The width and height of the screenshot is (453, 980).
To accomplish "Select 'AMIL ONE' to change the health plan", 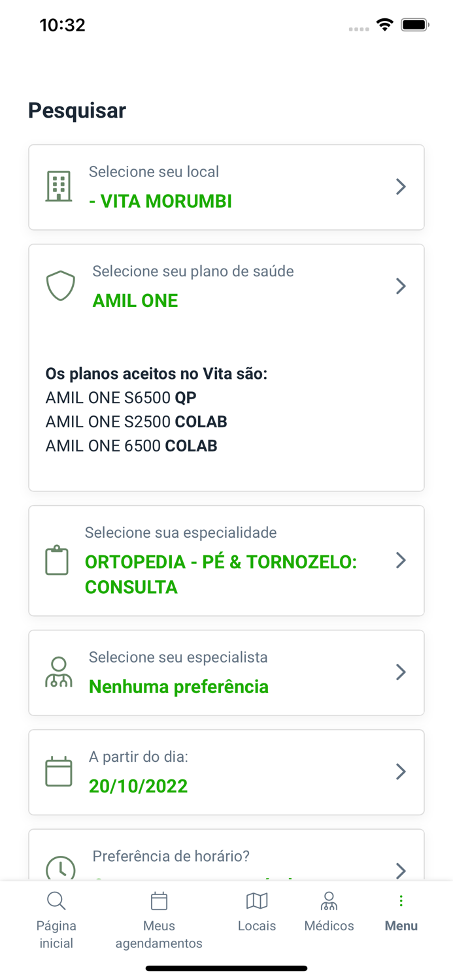I will coord(135,301).
